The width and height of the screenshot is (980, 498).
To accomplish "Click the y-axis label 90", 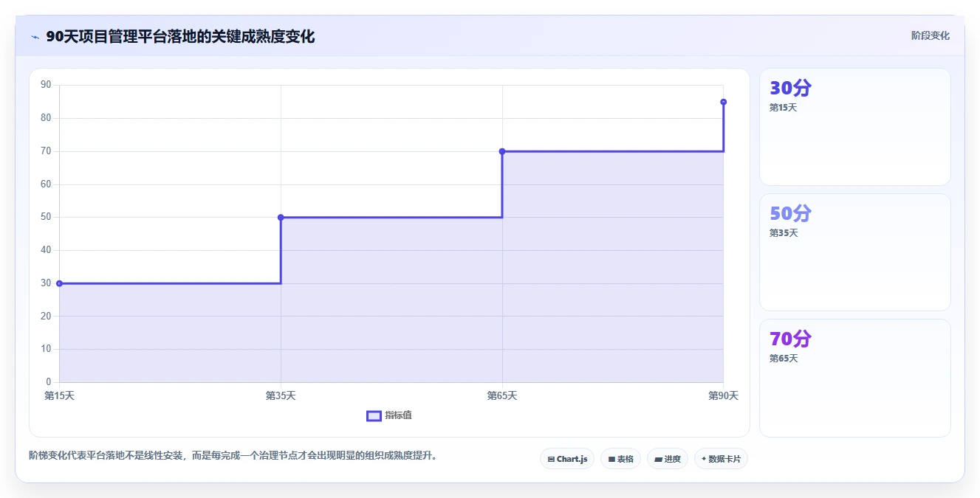I will click(x=46, y=85).
